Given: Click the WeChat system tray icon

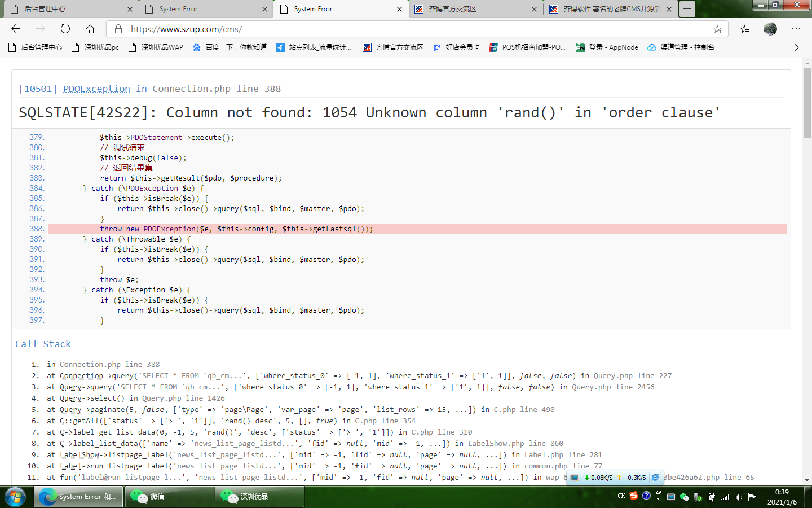Looking at the screenshot, I should pos(684,497).
